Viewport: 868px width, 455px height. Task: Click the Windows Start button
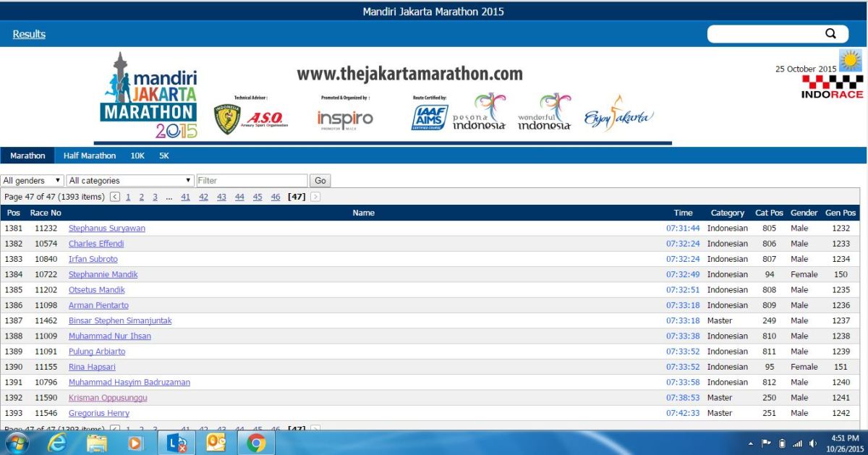[17, 443]
